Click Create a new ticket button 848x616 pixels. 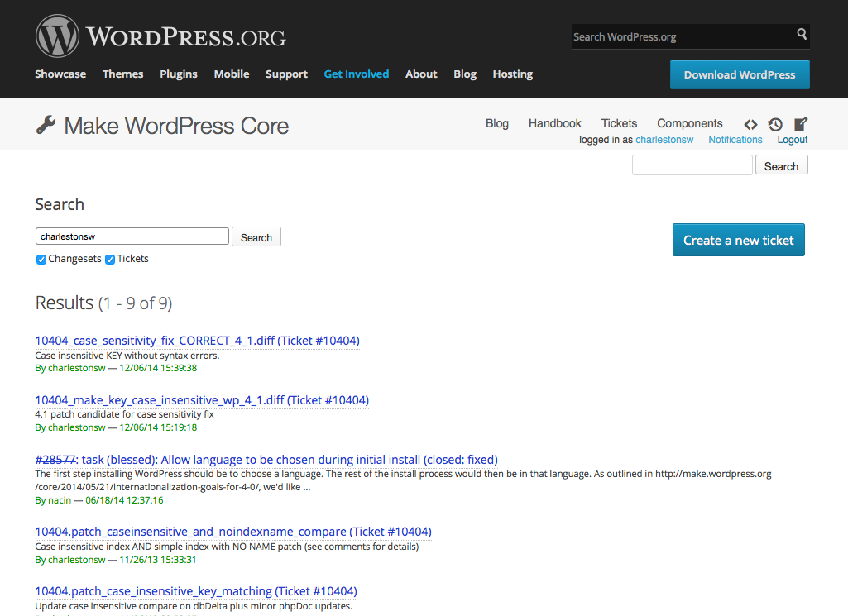coord(738,240)
